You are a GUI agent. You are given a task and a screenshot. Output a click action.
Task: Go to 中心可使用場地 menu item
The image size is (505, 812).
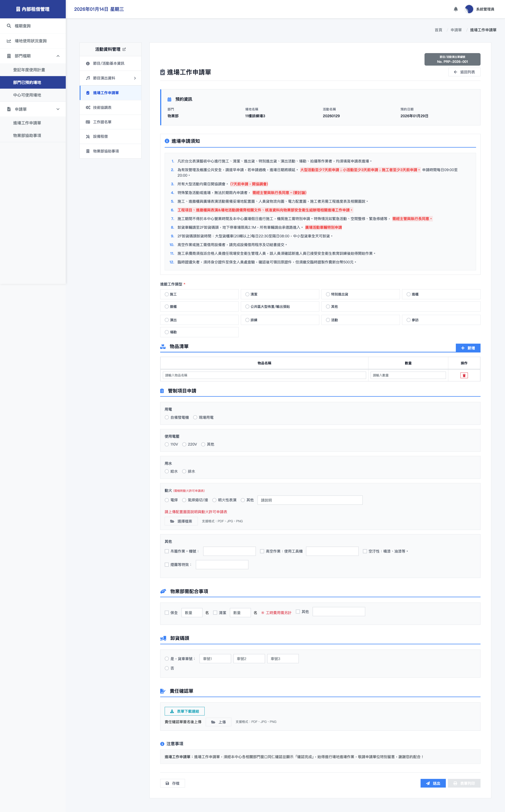(27, 95)
